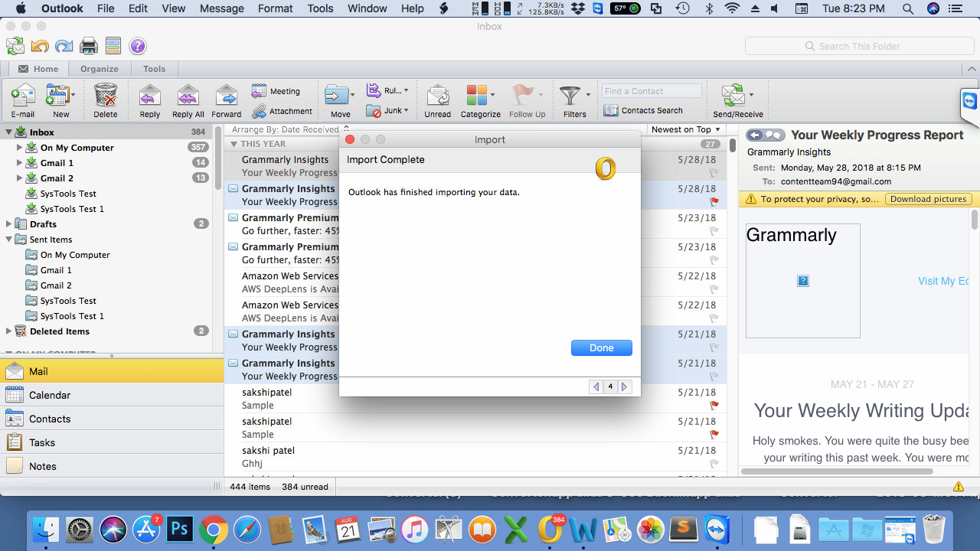980x551 pixels.
Task: Click the Follow Up flag icon
Action: (523, 96)
